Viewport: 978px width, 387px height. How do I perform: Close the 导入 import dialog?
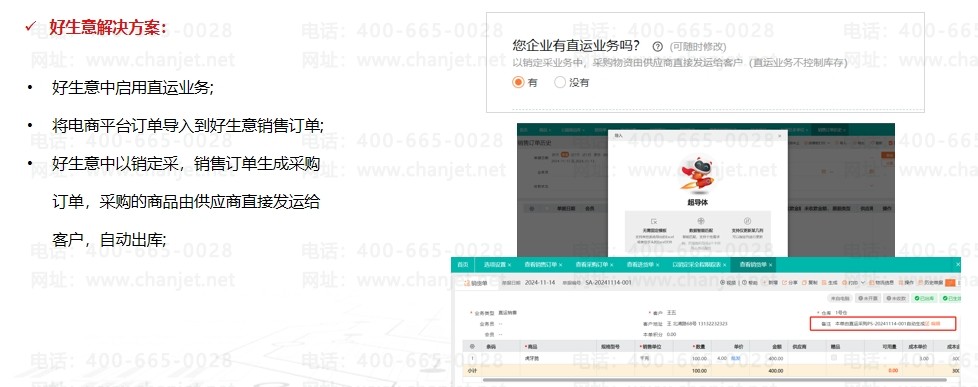[x=780, y=135]
